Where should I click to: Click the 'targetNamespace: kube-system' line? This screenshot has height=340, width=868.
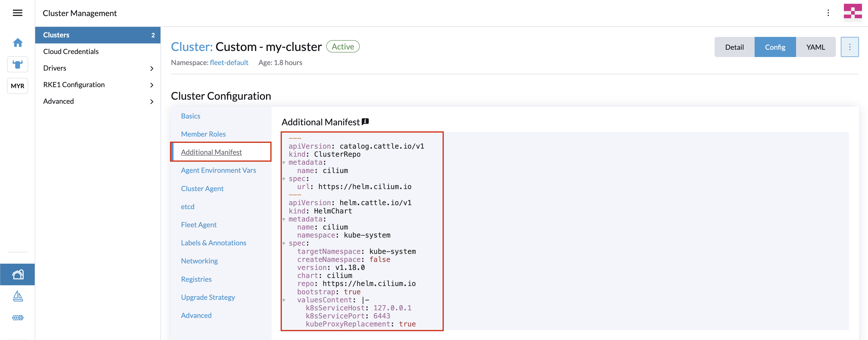[357, 251]
